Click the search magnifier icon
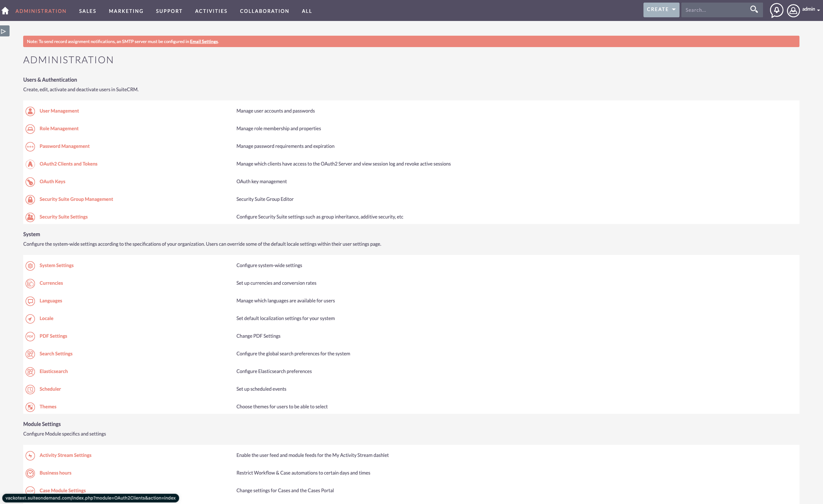The image size is (823, 504). click(x=754, y=10)
